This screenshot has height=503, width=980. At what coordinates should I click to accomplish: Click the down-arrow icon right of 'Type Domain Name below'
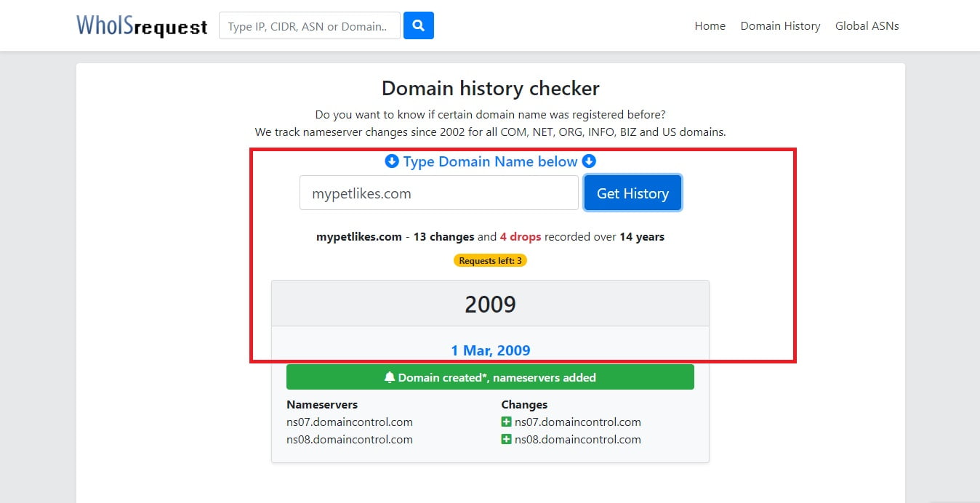589,161
